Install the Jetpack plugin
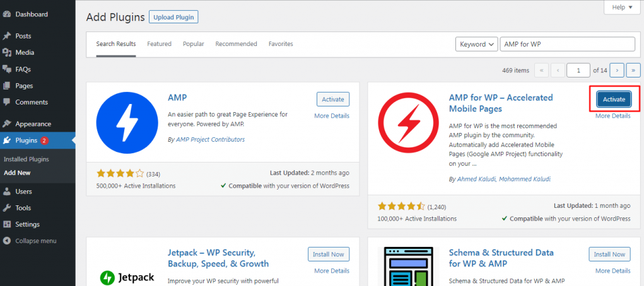The image size is (644, 286). [329, 254]
